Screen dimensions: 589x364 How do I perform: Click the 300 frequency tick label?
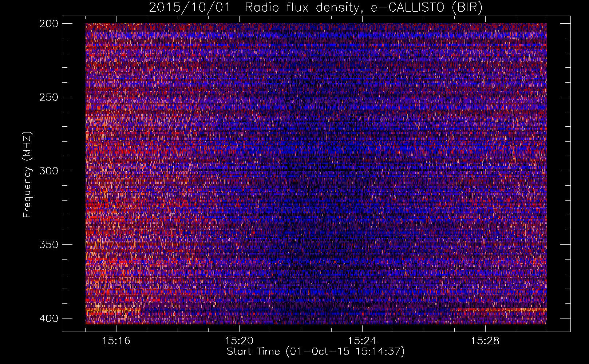coord(48,171)
